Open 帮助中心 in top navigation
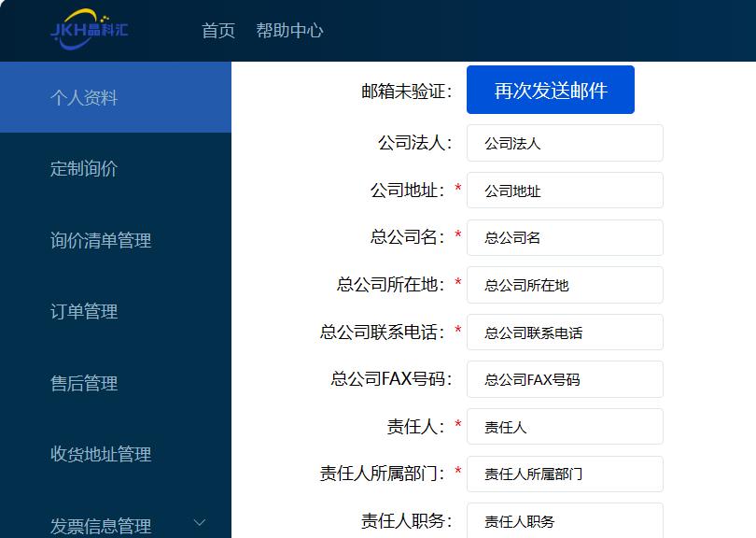 (289, 31)
